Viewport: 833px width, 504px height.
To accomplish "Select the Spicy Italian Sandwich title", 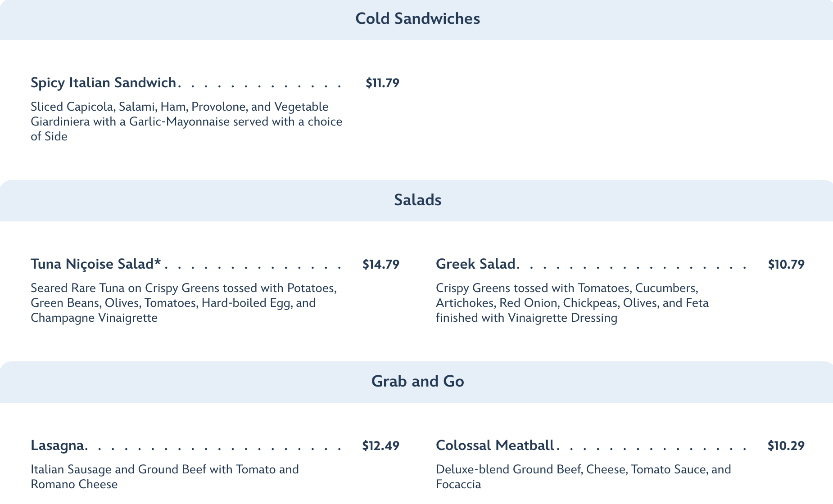I will (x=103, y=83).
